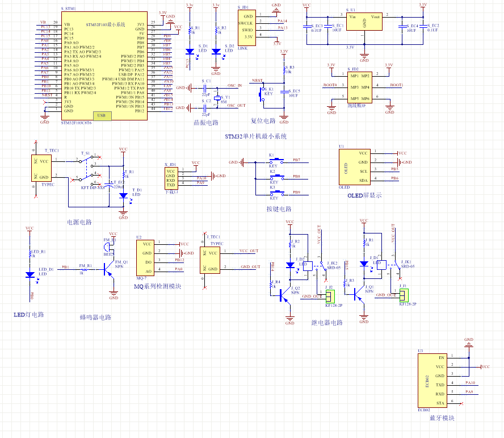Viewport: 504px width, 438px height.
Task: Click the S_K1 reset key switch
Action: pyautogui.click(x=263, y=94)
